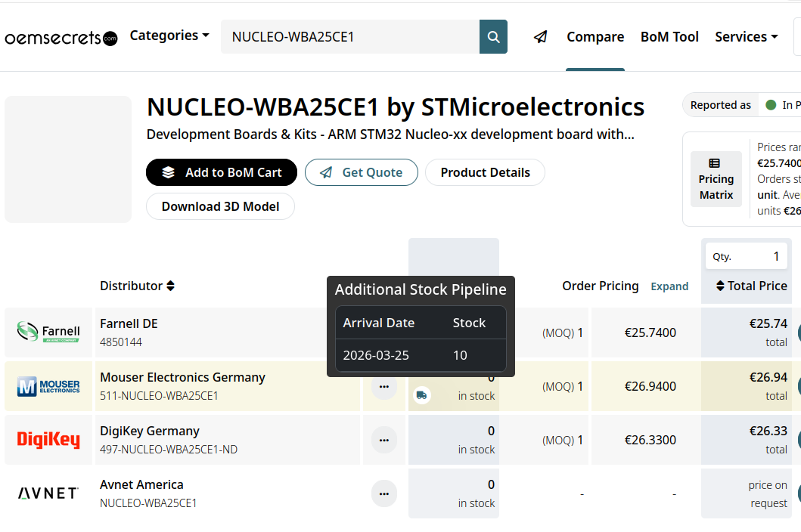Open more options for DigiKey Germany

pos(384,440)
